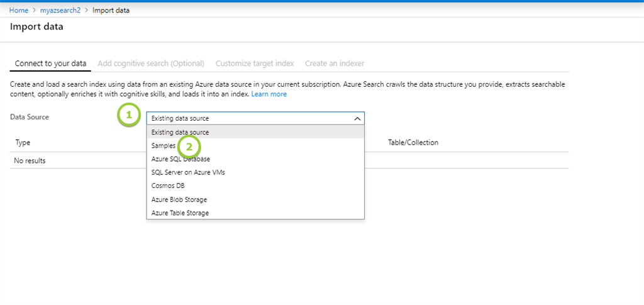Click the Type column header
The height and width of the screenshot is (305, 644).
point(23,143)
